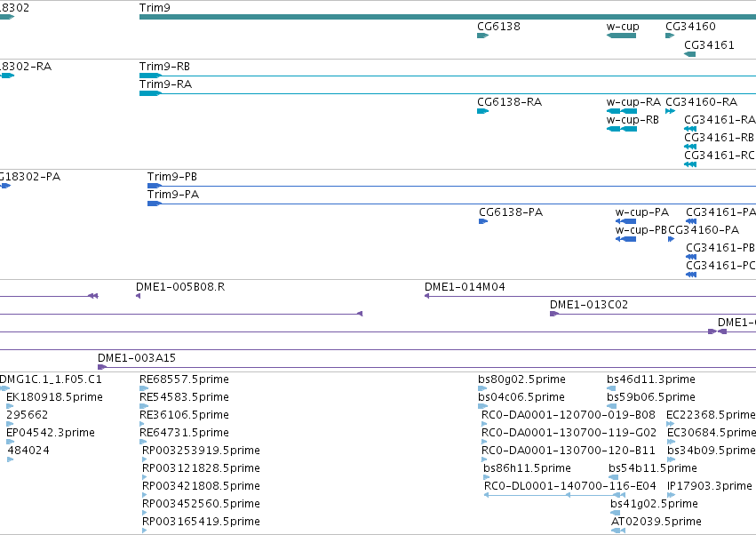The width and height of the screenshot is (756, 535).
Task: Open the Trim9-PA label
Action: 173,195
